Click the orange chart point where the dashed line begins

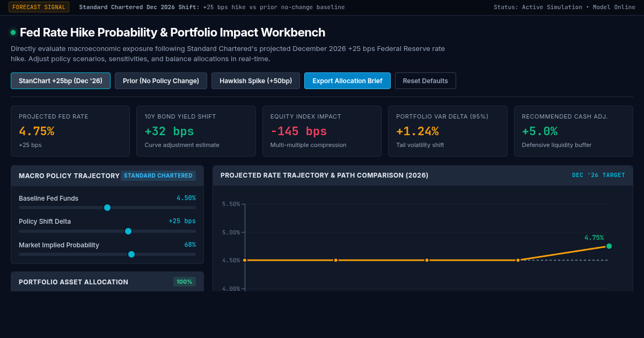click(518, 260)
